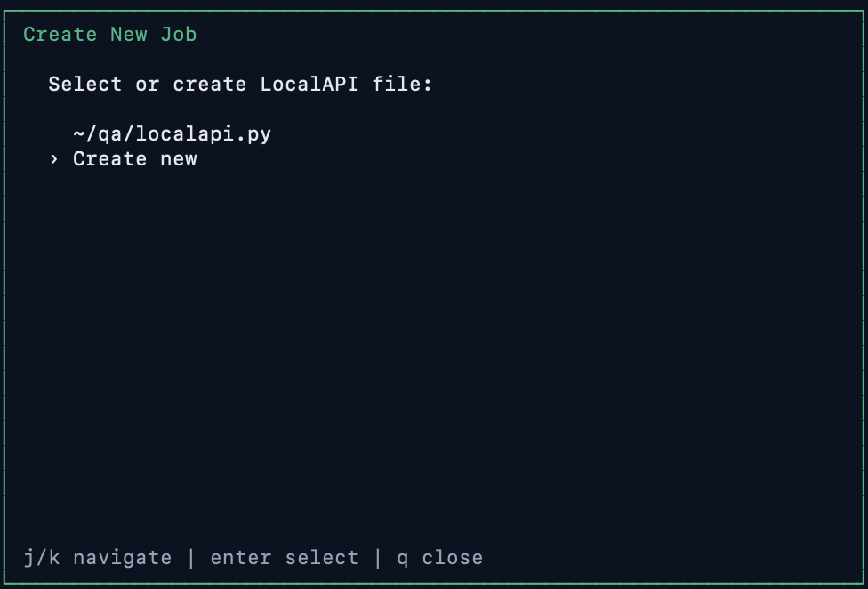Viewport: 868px width, 589px height.
Task: Click the word Job in the title
Action: click(180, 34)
